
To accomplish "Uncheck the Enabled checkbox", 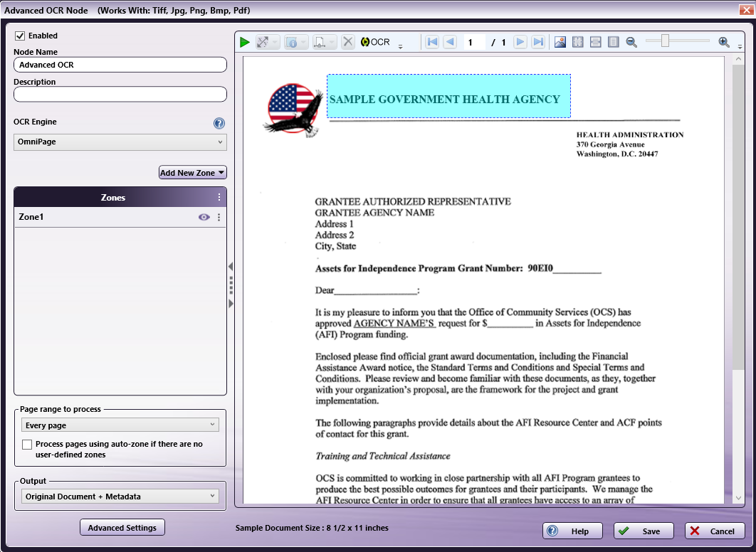I will click(x=20, y=36).
